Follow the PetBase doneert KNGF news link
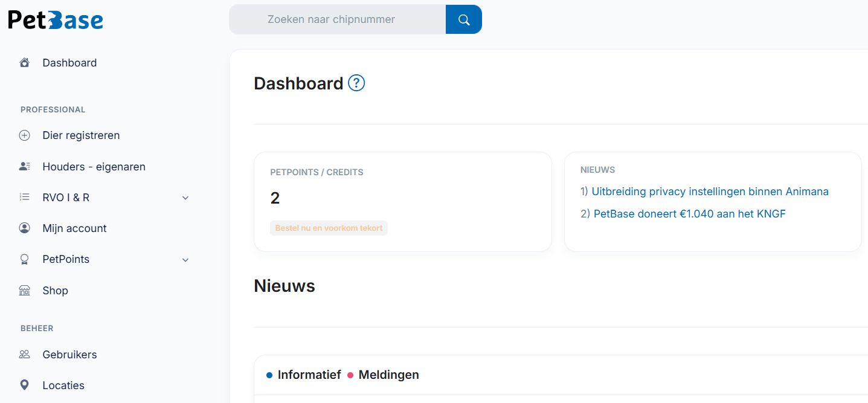This screenshot has width=868, height=403. pos(689,213)
